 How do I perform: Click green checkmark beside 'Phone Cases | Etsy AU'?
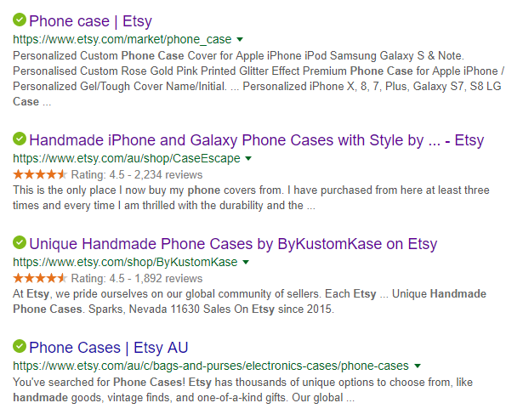click(x=20, y=346)
